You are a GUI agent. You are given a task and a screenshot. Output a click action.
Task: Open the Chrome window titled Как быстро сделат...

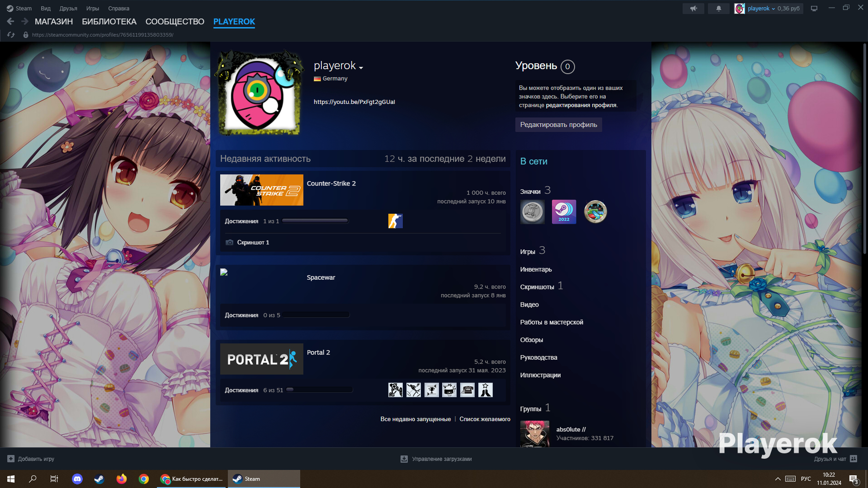point(192,479)
